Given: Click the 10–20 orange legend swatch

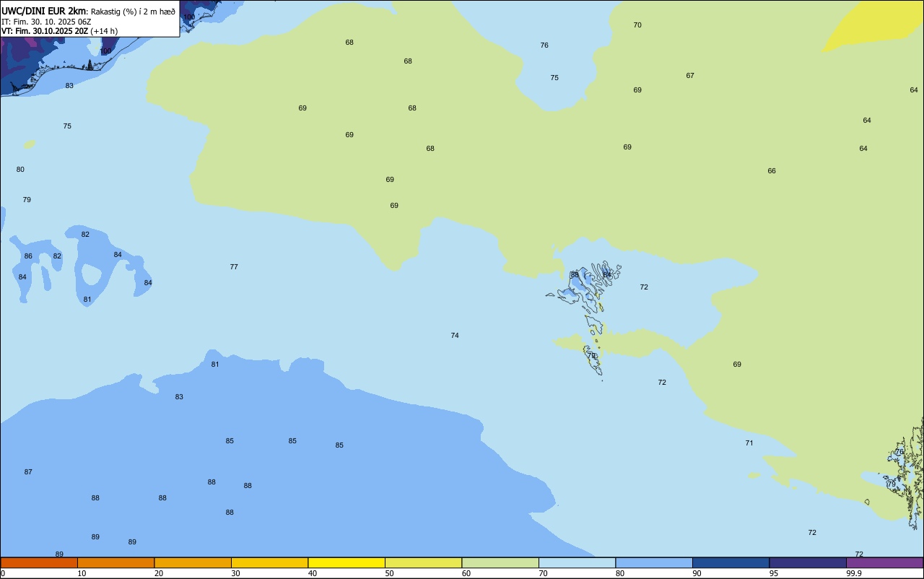Looking at the screenshot, I should (x=115, y=562).
